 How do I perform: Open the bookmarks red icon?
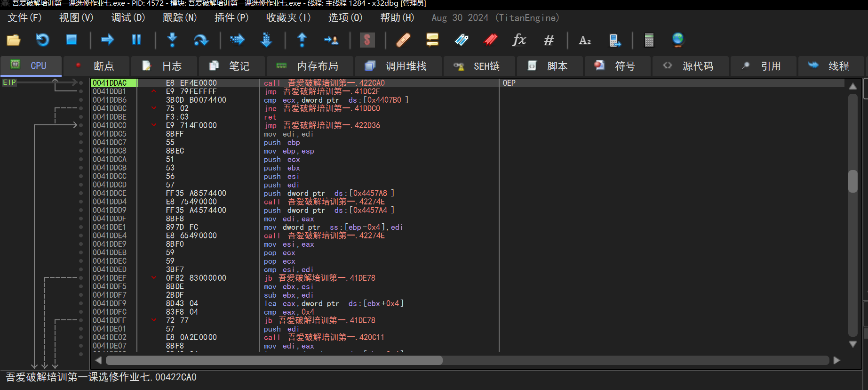click(x=491, y=40)
